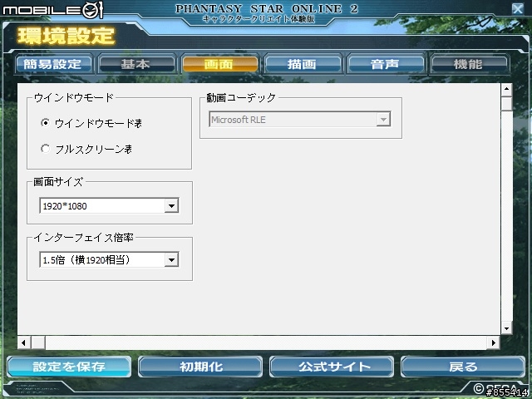
Task: Open the 基本 tab
Action: (x=136, y=64)
